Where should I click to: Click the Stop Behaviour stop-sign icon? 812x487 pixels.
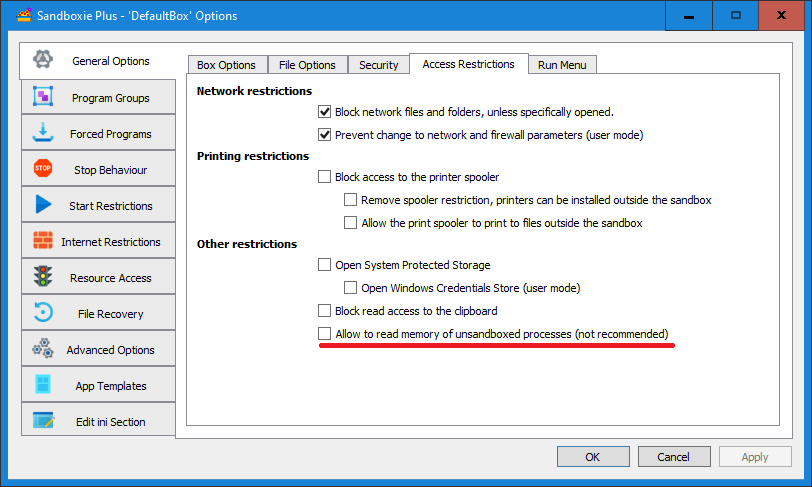(43, 169)
